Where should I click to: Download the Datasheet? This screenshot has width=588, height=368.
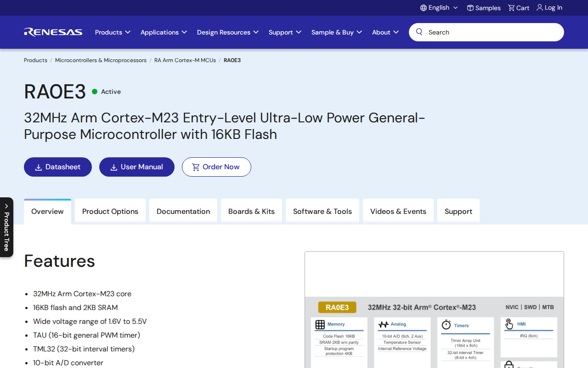(x=58, y=167)
